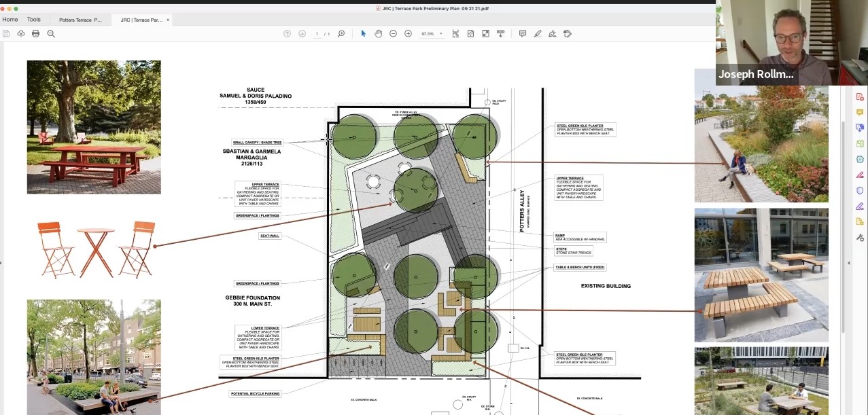Open the Fill & Sign tool in right pane

[x=860, y=175]
